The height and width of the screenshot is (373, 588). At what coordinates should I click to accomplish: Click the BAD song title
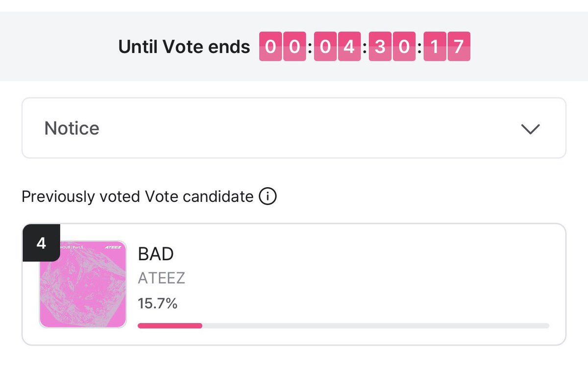tap(156, 254)
